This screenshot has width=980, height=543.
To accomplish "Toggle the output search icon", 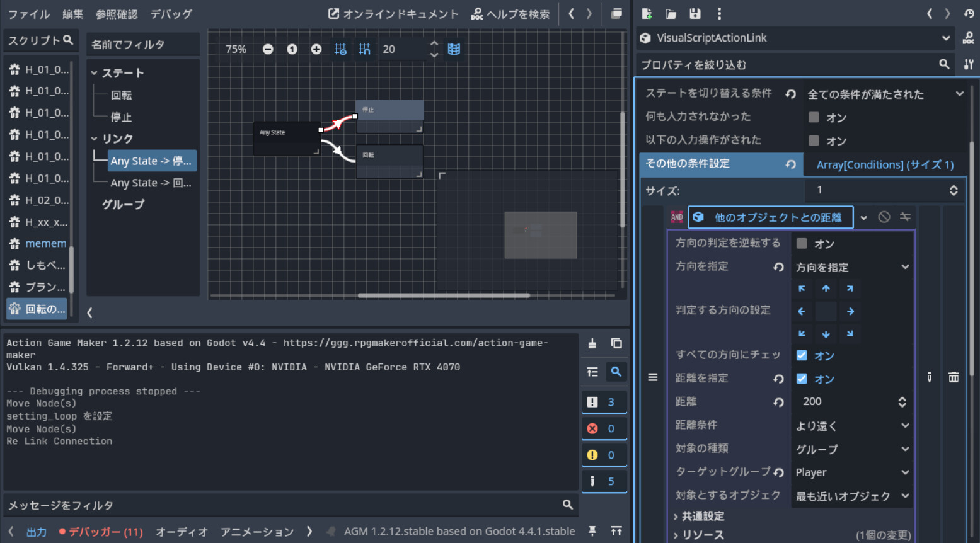I will pos(616,372).
